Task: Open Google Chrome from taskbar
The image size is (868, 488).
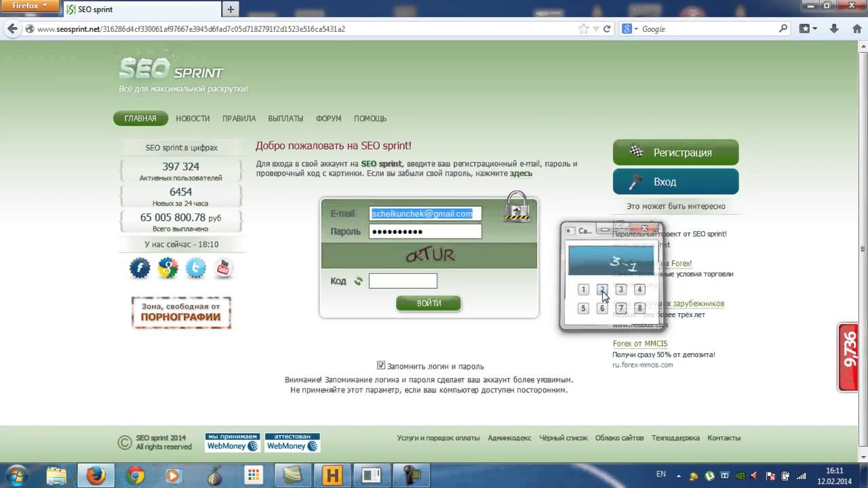Action: pyautogui.click(x=135, y=476)
